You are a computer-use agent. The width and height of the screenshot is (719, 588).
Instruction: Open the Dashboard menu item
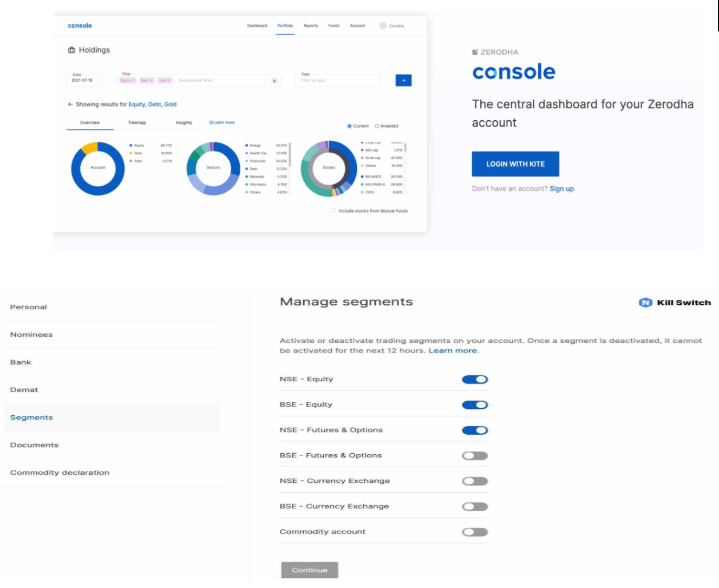(257, 25)
